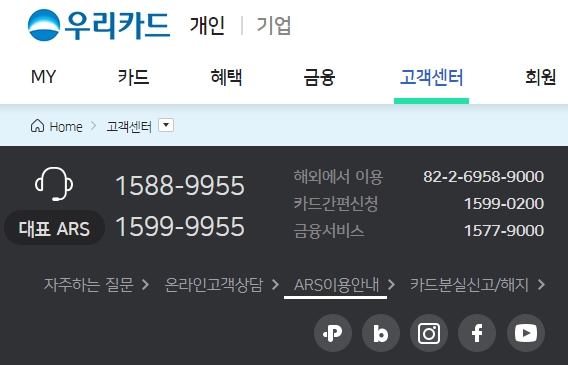This screenshot has width=568, height=365.
Task: Click the headset ARS icon
Action: click(54, 184)
